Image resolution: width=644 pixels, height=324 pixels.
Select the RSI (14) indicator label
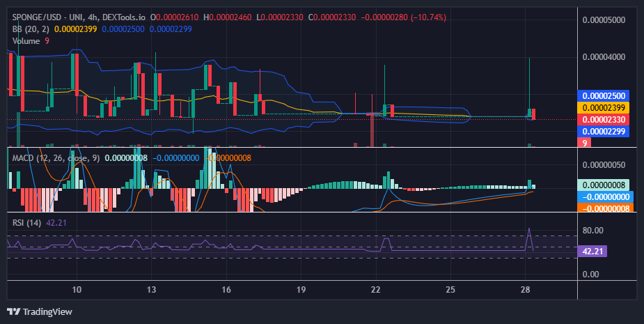26,223
